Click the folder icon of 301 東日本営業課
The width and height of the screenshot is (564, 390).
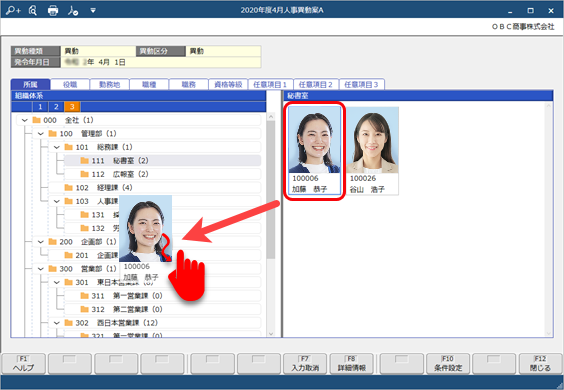68,282
